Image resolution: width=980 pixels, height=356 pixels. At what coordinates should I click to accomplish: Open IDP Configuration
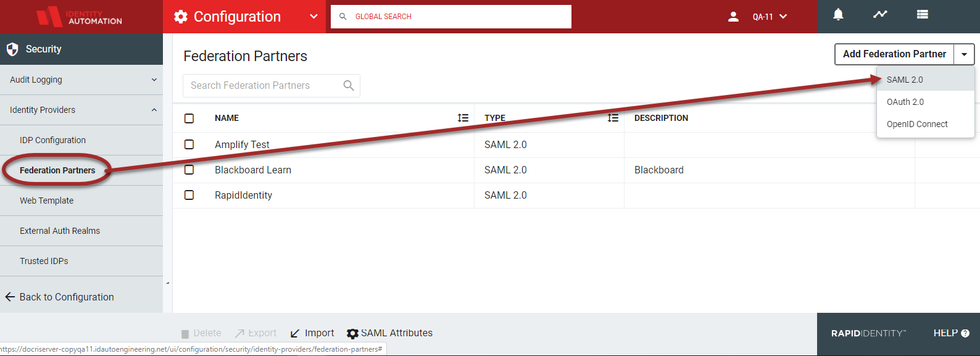click(81, 140)
